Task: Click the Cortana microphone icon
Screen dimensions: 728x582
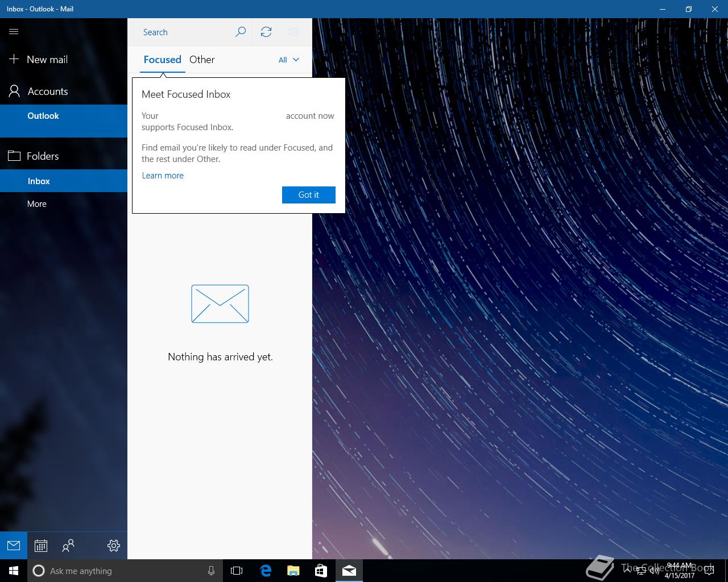Action: click(211, 571)
